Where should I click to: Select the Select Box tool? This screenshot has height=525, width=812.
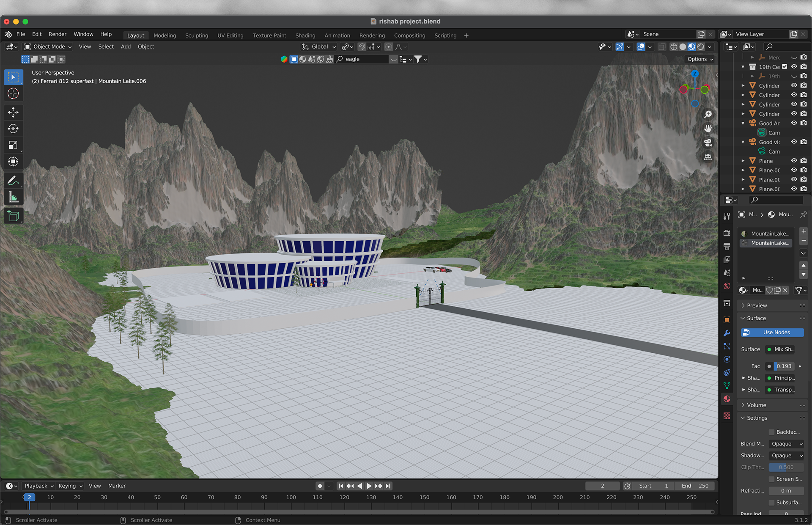[13, 77]
